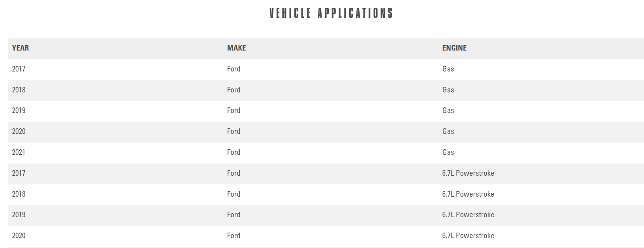Click the YEAR column header

click(21, 48)
